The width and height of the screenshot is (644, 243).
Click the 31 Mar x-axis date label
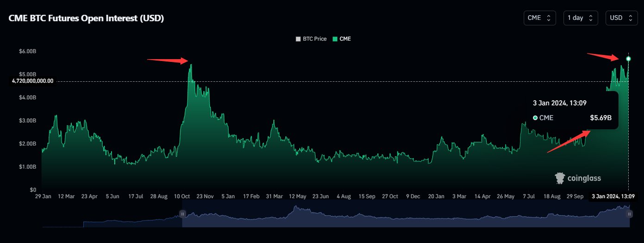pos(274,196)
